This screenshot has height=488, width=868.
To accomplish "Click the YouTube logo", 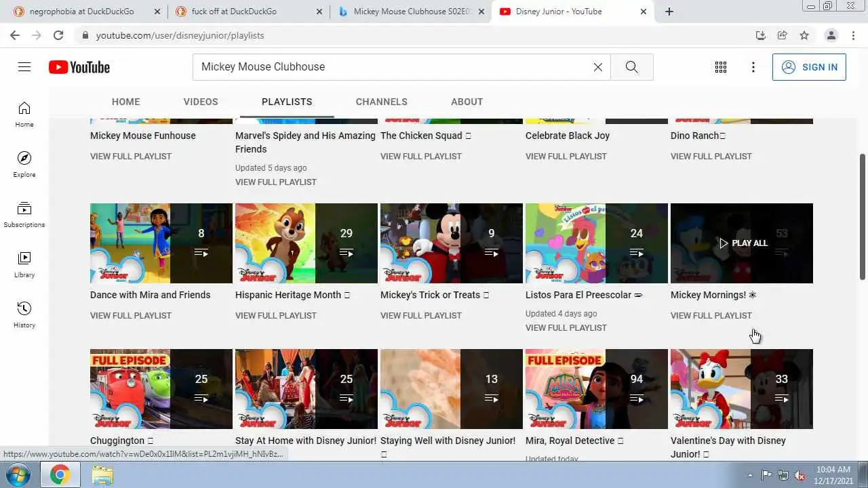I will [x=79, y=67].
